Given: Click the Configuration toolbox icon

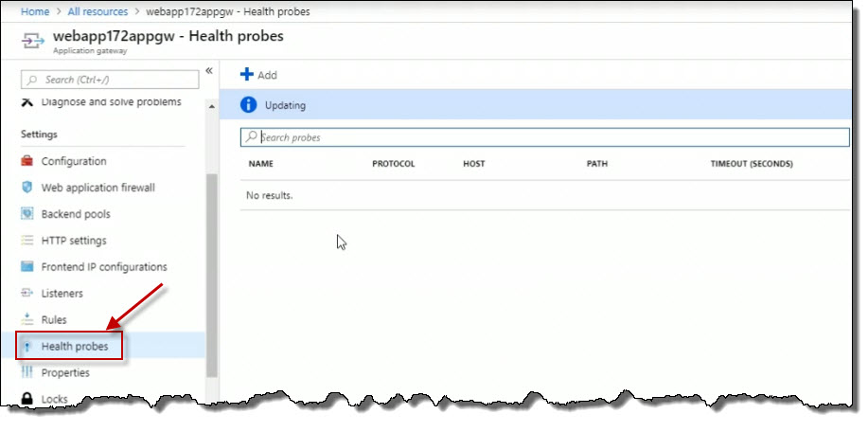Looking at the screenshot, I should (27, 161).
